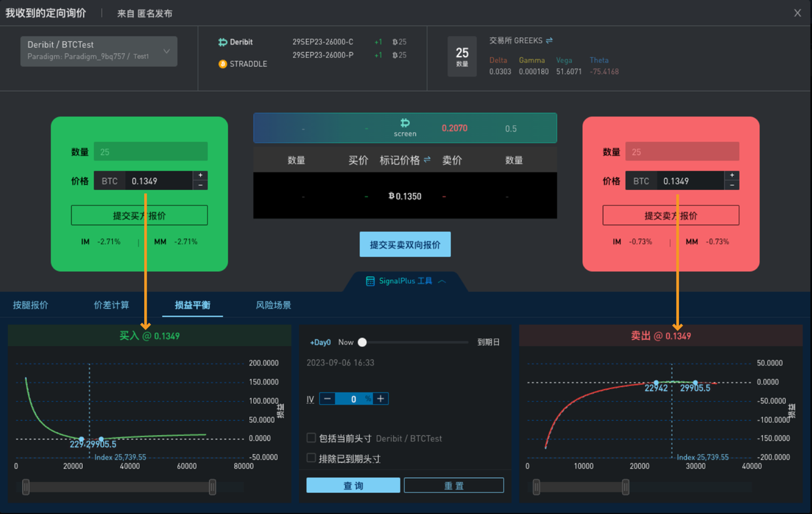Image resolution: width=812 pixels, height=514 pixels.
Task: Increase sell price with plus stepper
Action: (732, 175)
